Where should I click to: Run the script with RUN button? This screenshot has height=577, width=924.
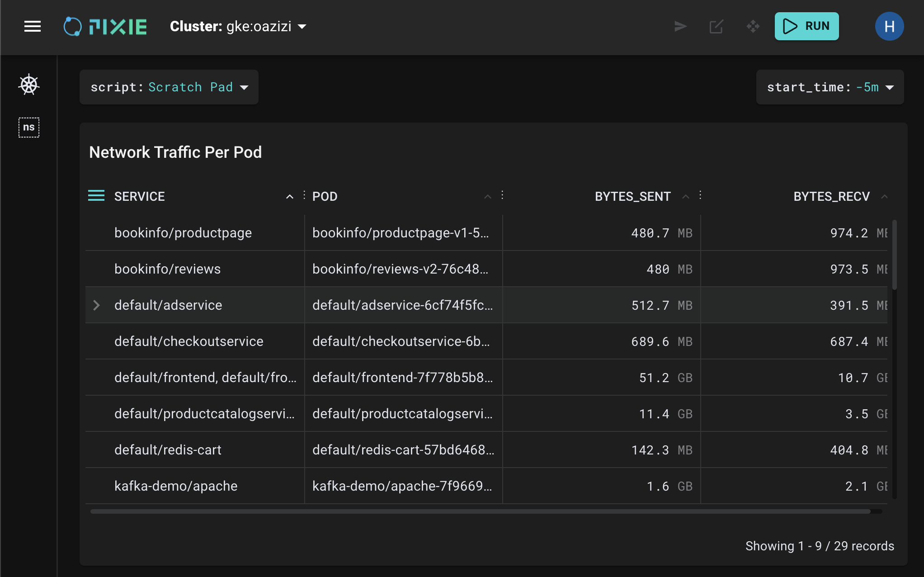[806, 26]
